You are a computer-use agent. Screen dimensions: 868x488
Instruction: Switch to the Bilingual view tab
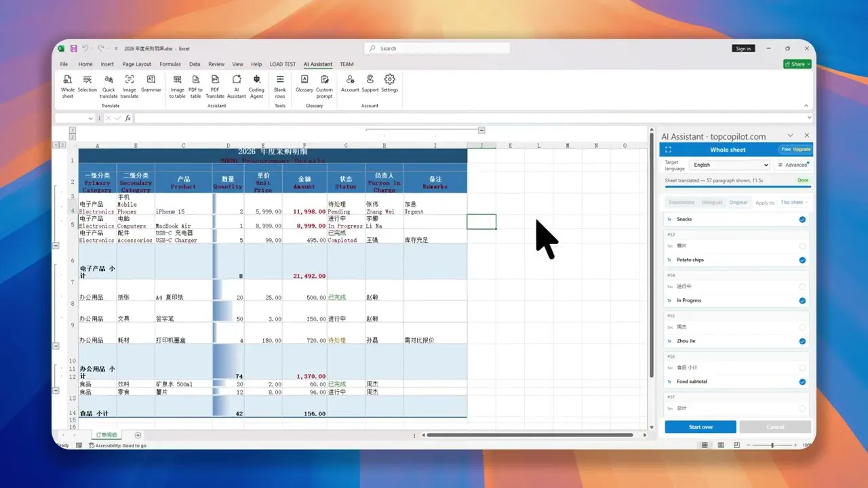coord(712,203)
